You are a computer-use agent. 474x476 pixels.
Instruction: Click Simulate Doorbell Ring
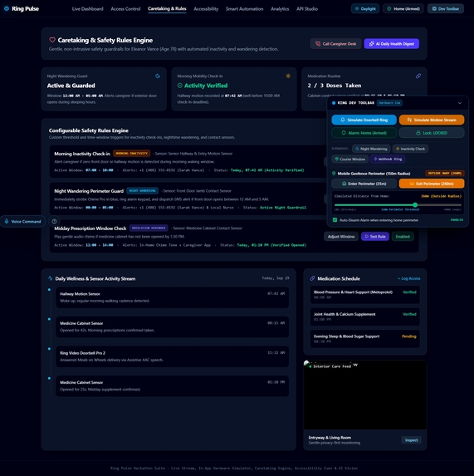[x=364, y=120]
